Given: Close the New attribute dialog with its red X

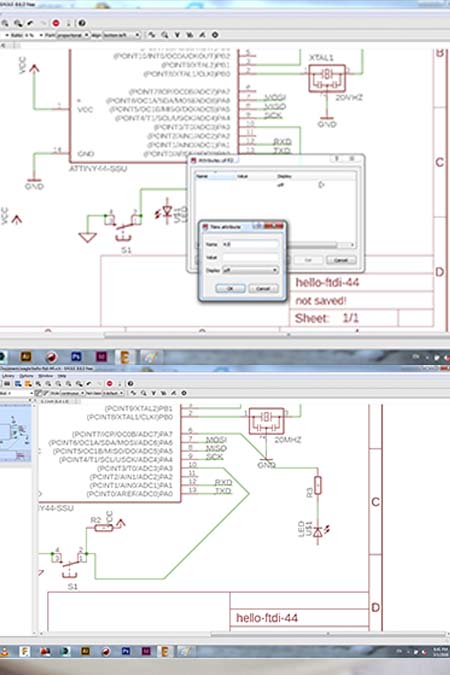Looking at the screenshot, I should click(x=274, y=226).
